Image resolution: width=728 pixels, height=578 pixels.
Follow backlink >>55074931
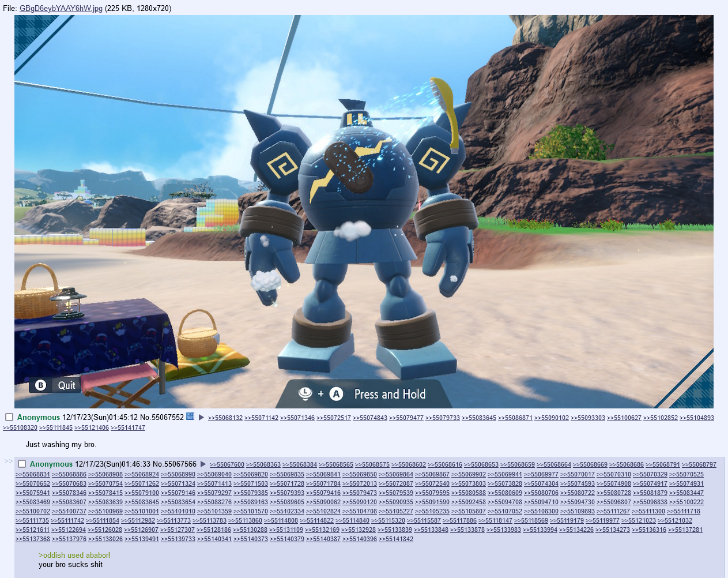[686, 483]
